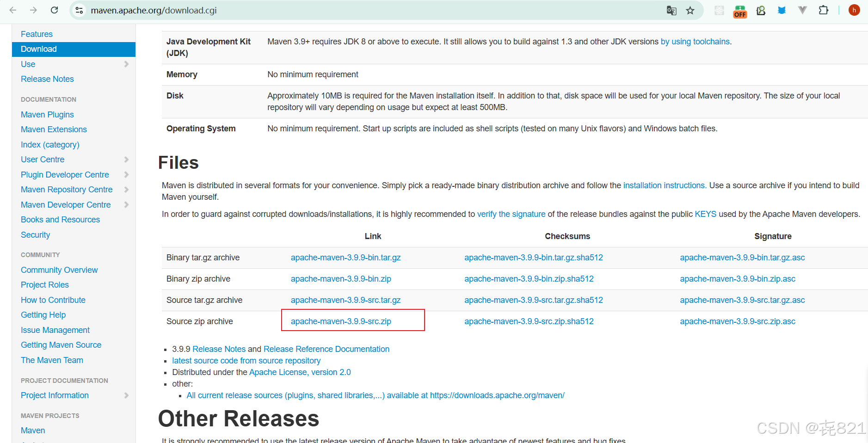Open apache-maven-3.9.9-src.tar.gz.sha512 checksum

[534, 300]
